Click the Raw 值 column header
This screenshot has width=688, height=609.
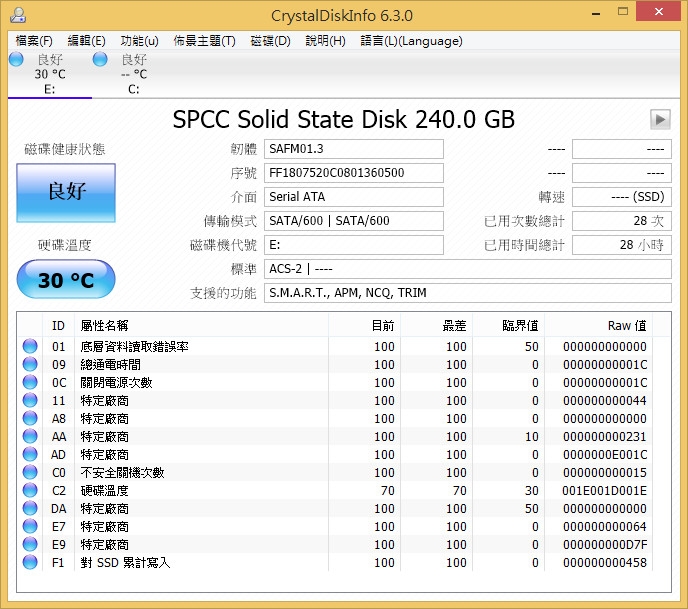click(x=598, y=326)
